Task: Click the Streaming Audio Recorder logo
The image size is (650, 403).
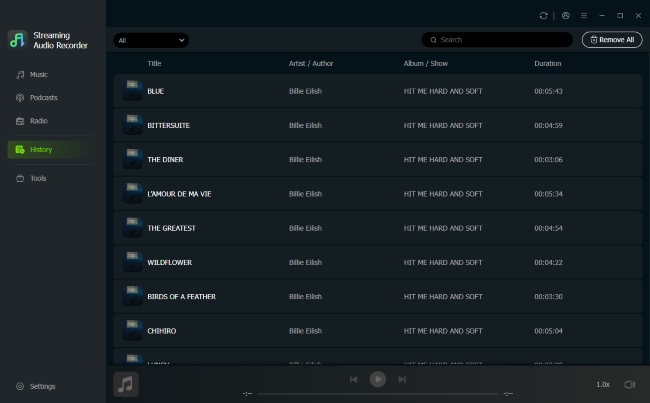Action: point(17,40)
